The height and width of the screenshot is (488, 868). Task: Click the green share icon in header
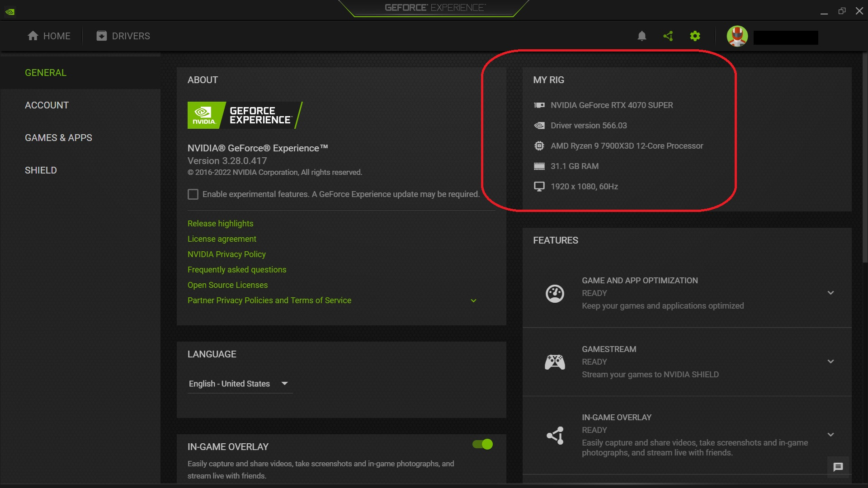(x=668, y=36)
